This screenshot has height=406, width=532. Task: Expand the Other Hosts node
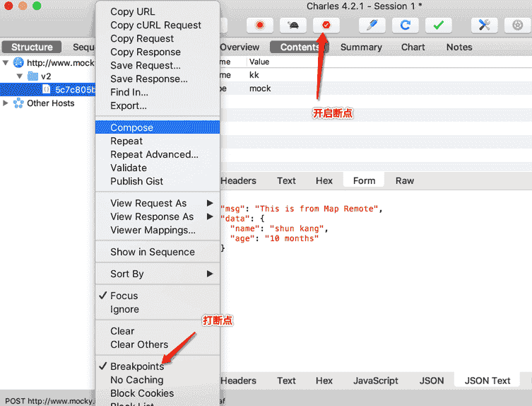tap(6, 103)
